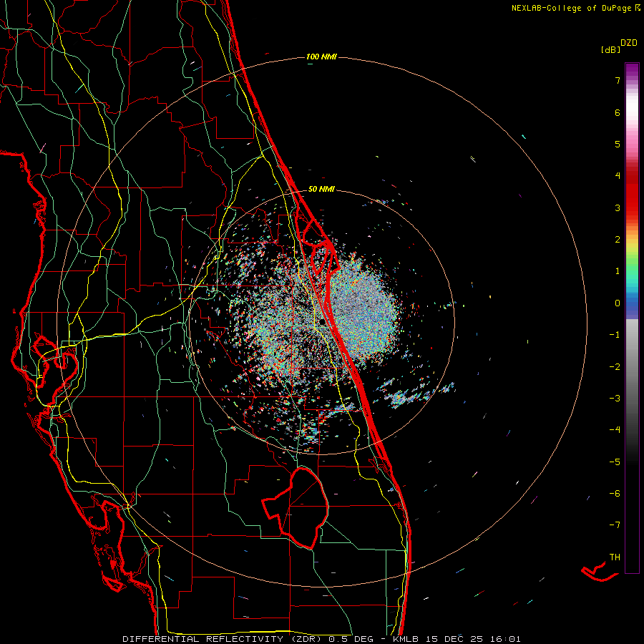The height and width of the screenshot is (644, 644).
Task: Click the "100 NMI" range ring label
Action: [x=321, y=57]
